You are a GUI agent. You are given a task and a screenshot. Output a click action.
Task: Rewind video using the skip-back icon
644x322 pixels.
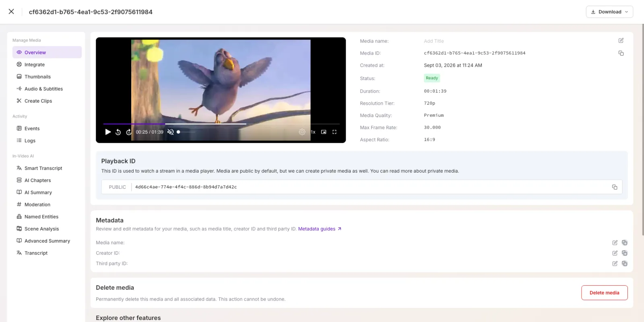[118, 132]
